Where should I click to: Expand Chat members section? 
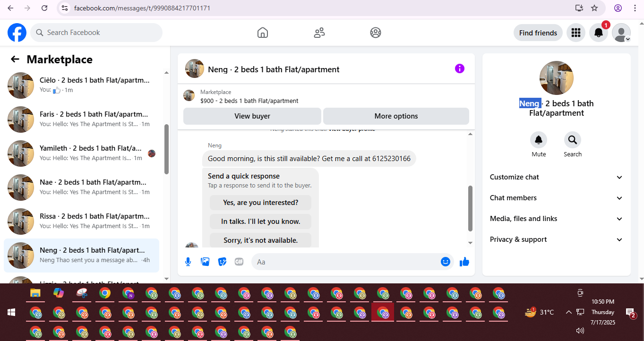point(557,198)
